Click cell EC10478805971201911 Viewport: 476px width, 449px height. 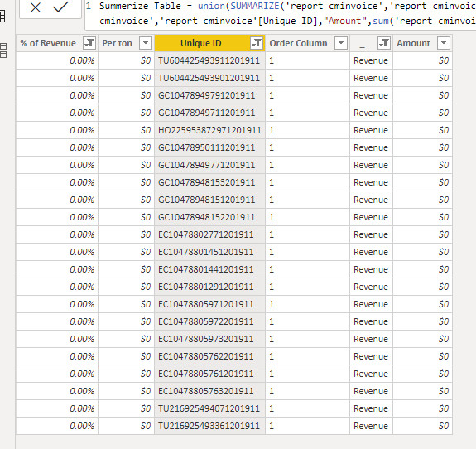click(x=209, y=304)
